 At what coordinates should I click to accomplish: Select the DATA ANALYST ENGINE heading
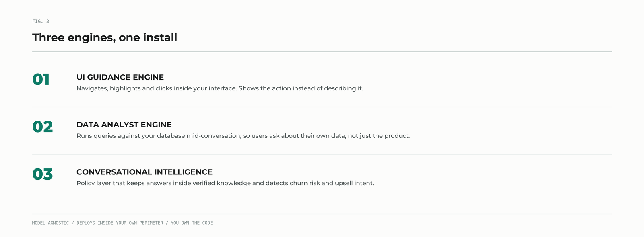pyautogui.click(x=124, y=125)
